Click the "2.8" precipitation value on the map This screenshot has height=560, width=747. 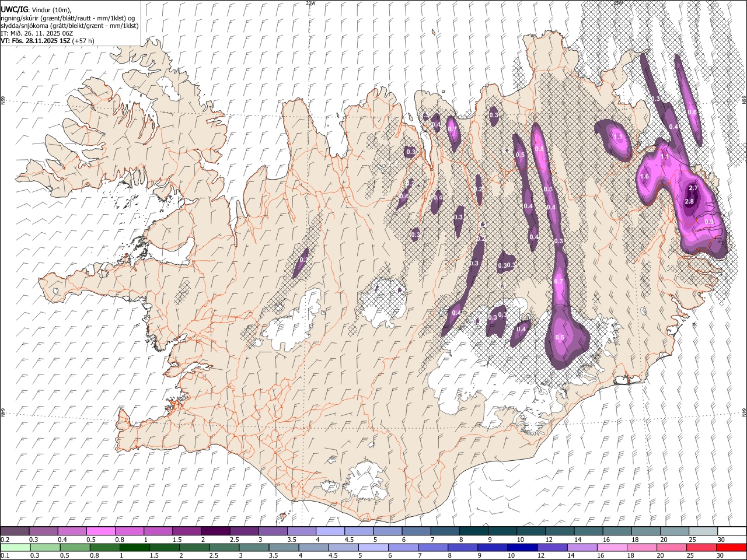click(689, 201)
